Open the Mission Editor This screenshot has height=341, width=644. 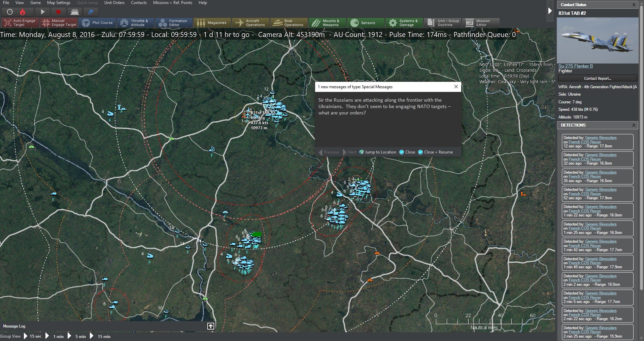tap(481, 23)
